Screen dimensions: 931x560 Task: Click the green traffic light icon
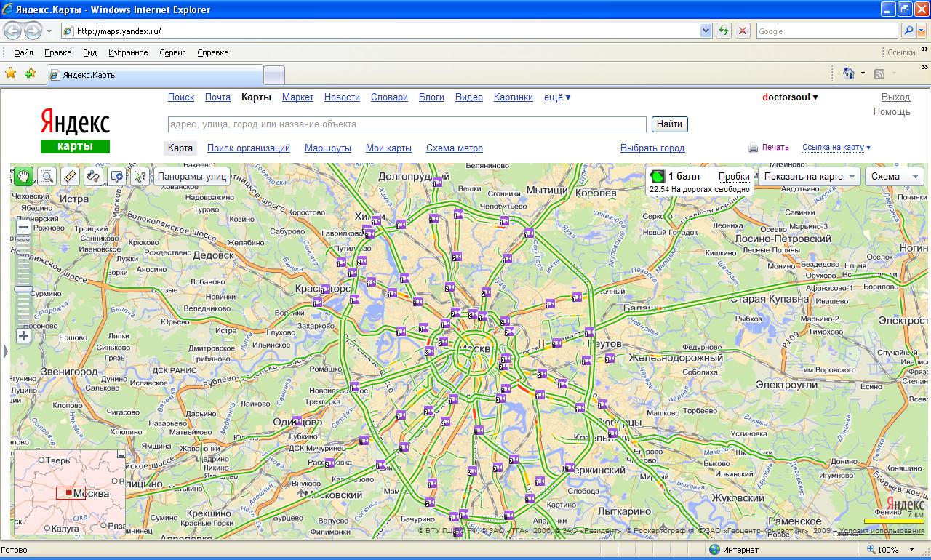658,177
